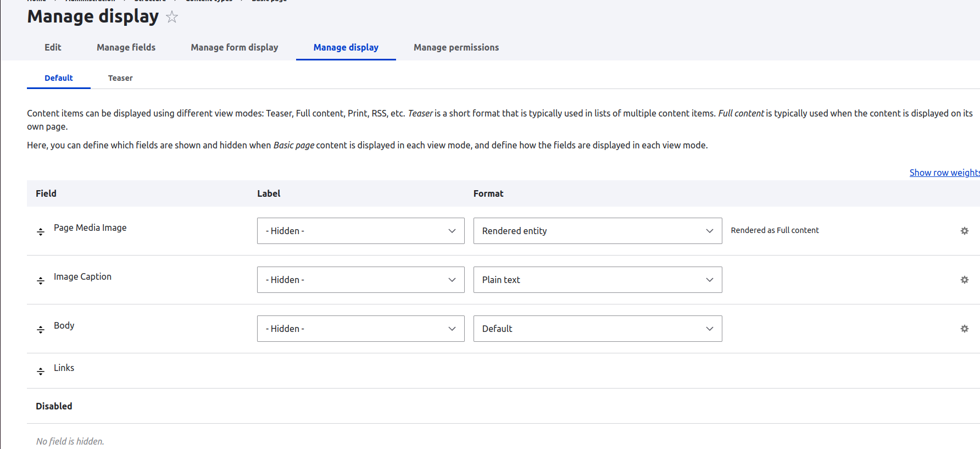Open label dropdown for Image Caption
Image resolution: width=980 pixels, height=449 pixels.
click(361, 280)
